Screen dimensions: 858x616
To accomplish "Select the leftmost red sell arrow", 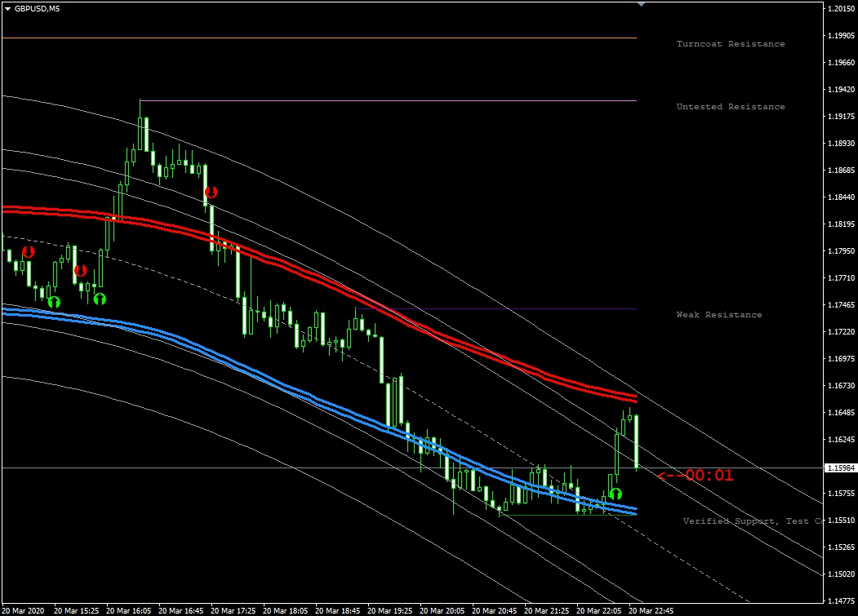I will point(29,252).
